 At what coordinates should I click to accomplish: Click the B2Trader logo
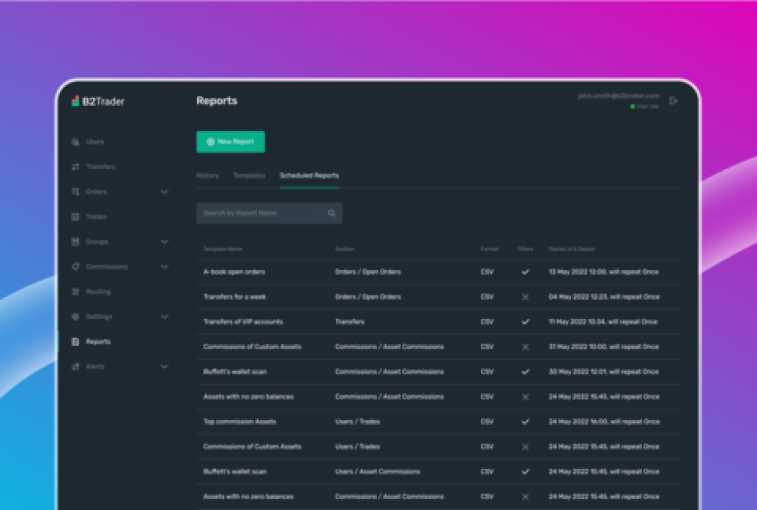98,101
